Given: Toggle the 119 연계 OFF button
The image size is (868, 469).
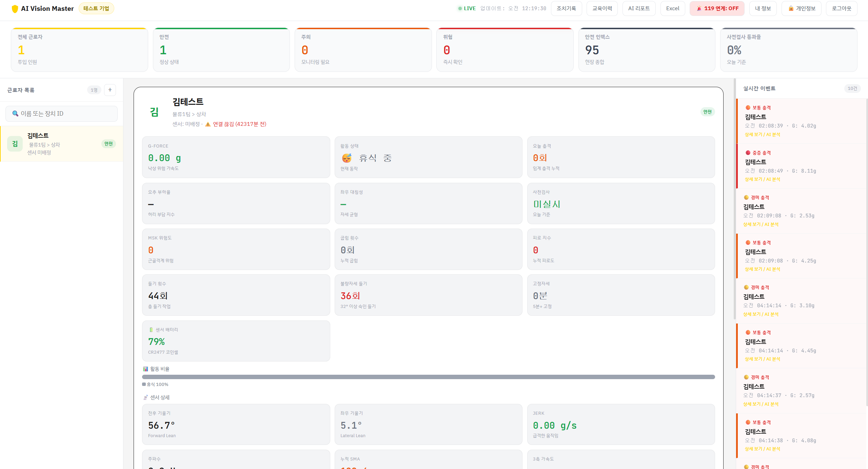Looking at the screenshot, I should [x=717, y=8].
